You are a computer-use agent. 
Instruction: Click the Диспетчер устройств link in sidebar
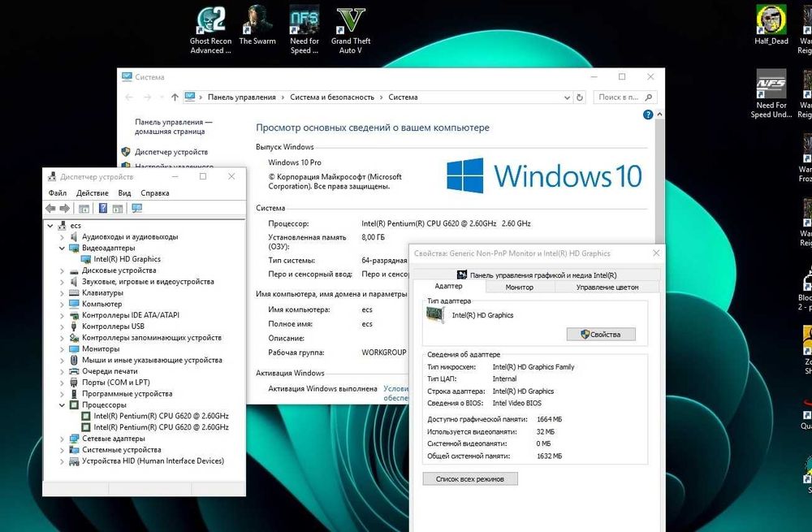coord(171,153)
